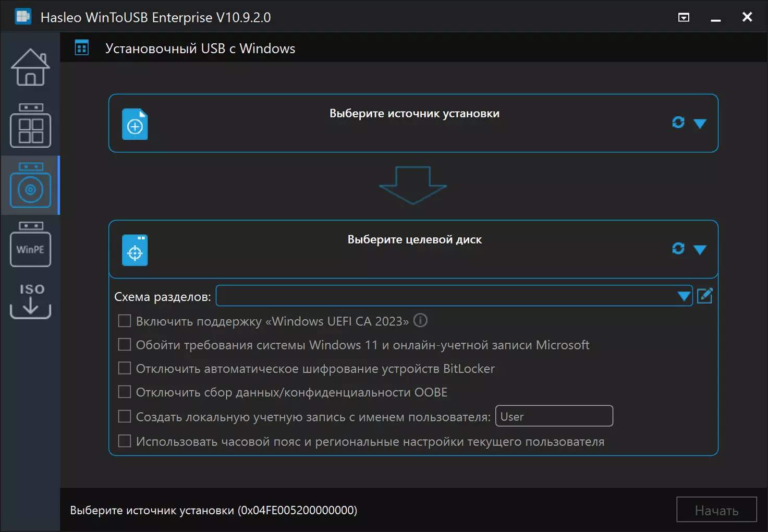
Task: Toggle bypass Windows 11 requirements checkbox
Action: click(x=125, y=344)
